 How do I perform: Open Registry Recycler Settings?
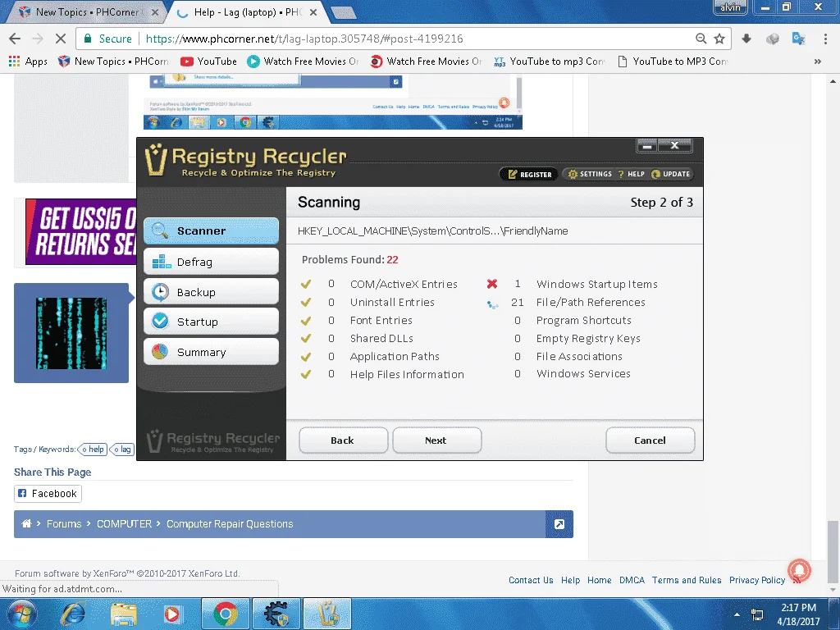590,174
